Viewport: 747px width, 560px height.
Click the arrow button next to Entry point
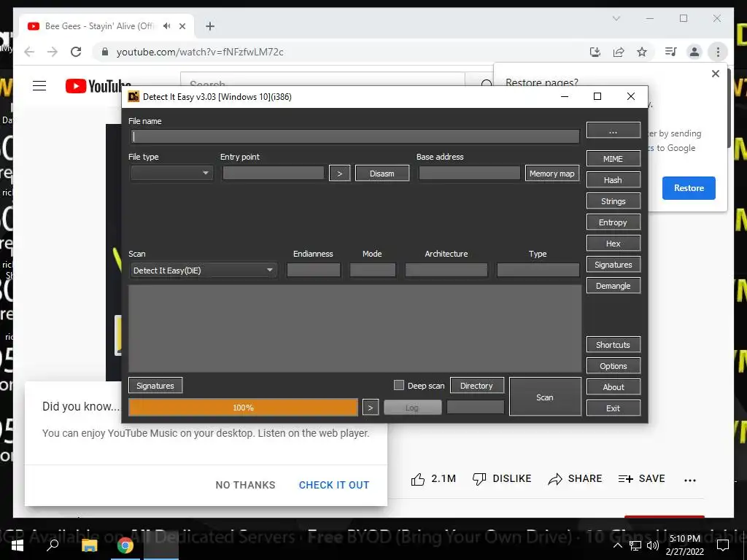point(340,174)
